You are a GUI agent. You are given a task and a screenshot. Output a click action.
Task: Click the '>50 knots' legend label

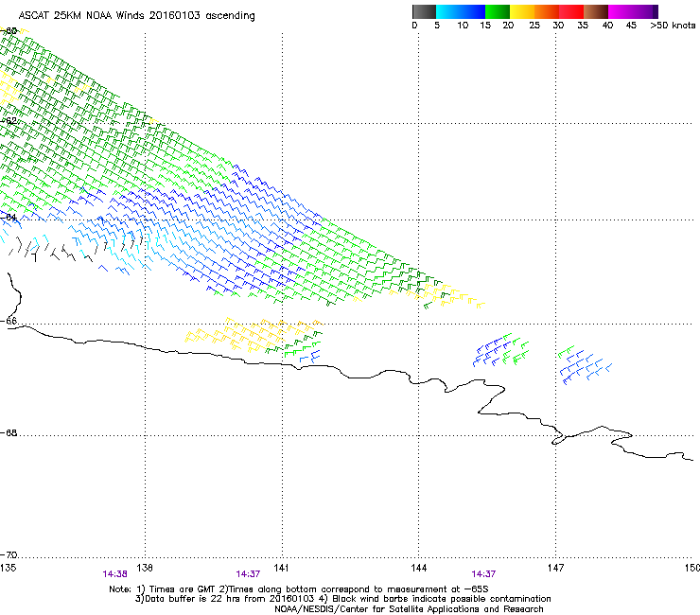[673, 26]
